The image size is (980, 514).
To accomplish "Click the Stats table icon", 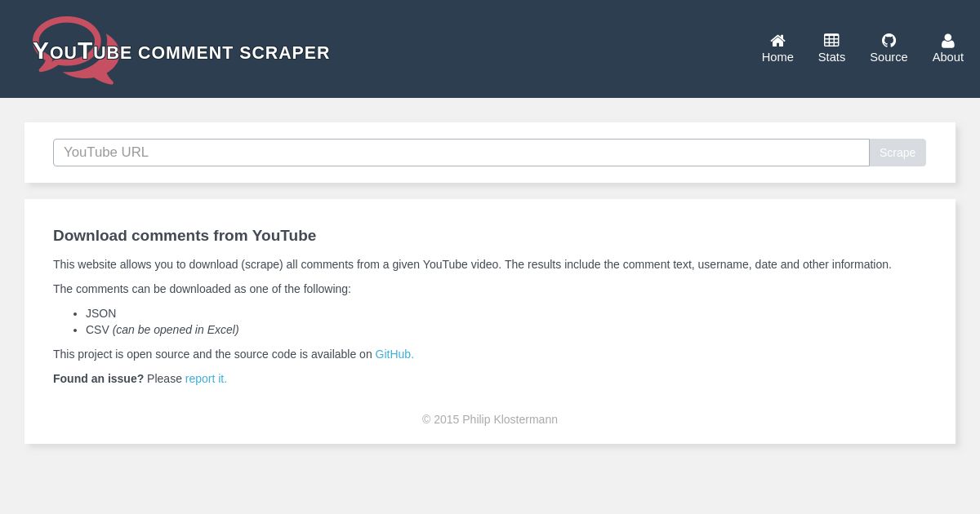I will (831, 40).
